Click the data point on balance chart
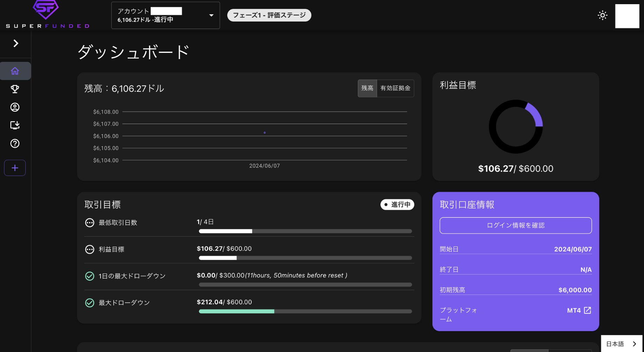The width and height of the screenshot is (644, 352). click(x=265, y=133)
